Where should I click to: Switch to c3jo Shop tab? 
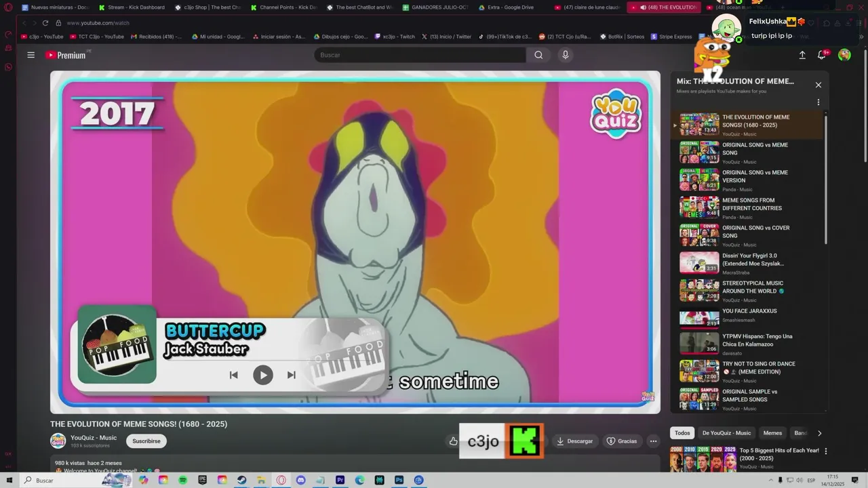tap(207, 7)
